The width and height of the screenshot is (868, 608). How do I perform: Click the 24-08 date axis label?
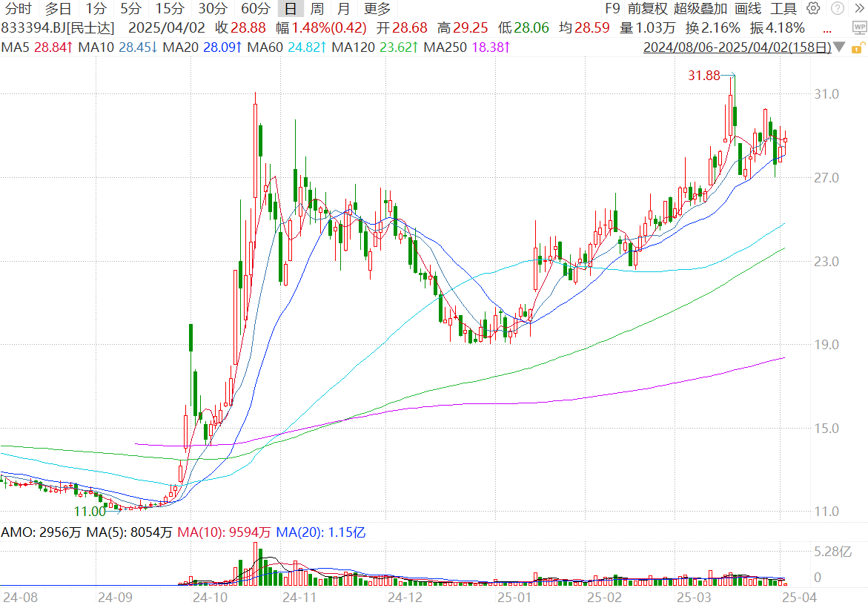pos(21,598)
